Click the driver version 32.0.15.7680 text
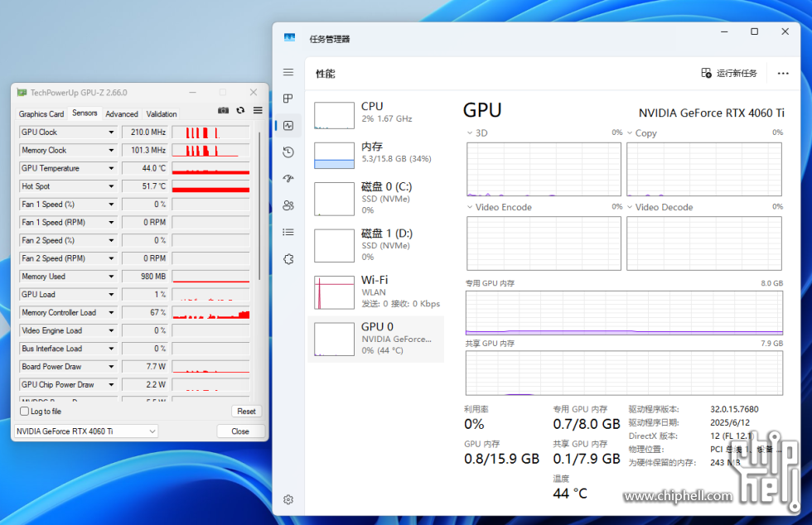Viewport: 812px width, 525px height. click(734, 409)
